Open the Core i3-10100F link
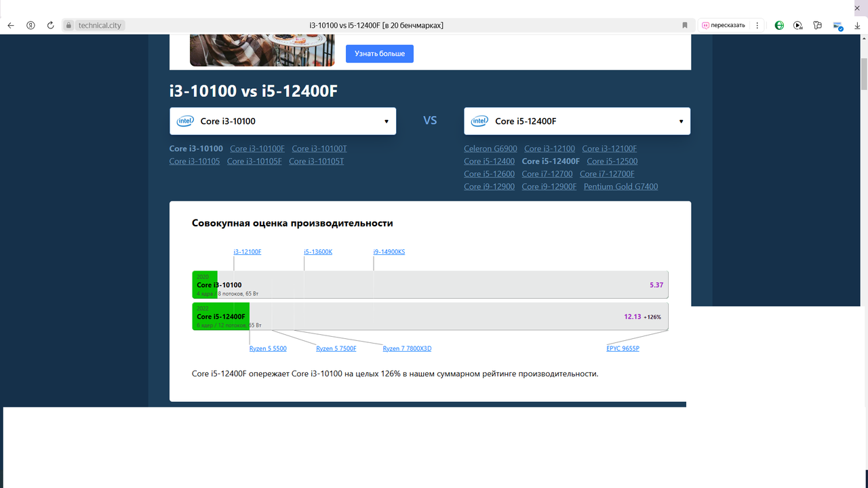Viewport: 868px width, 488px height. tap(257, 148)
